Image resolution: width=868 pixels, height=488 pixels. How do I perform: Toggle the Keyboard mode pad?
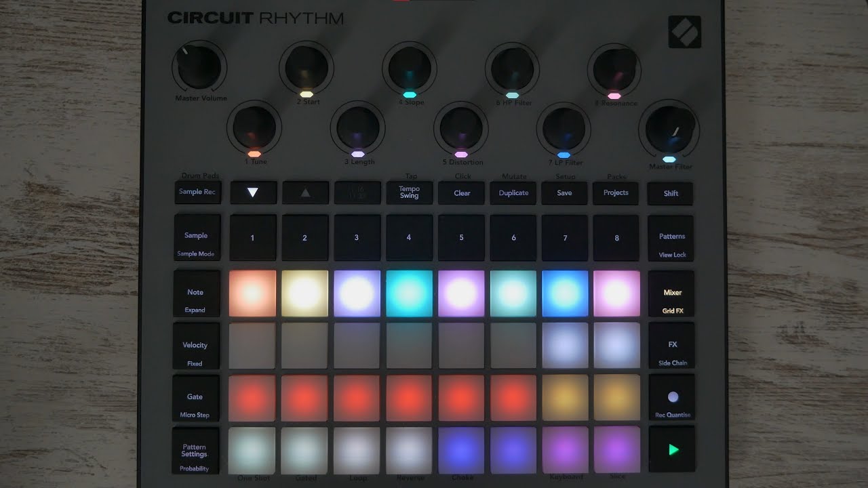(565, 450)
